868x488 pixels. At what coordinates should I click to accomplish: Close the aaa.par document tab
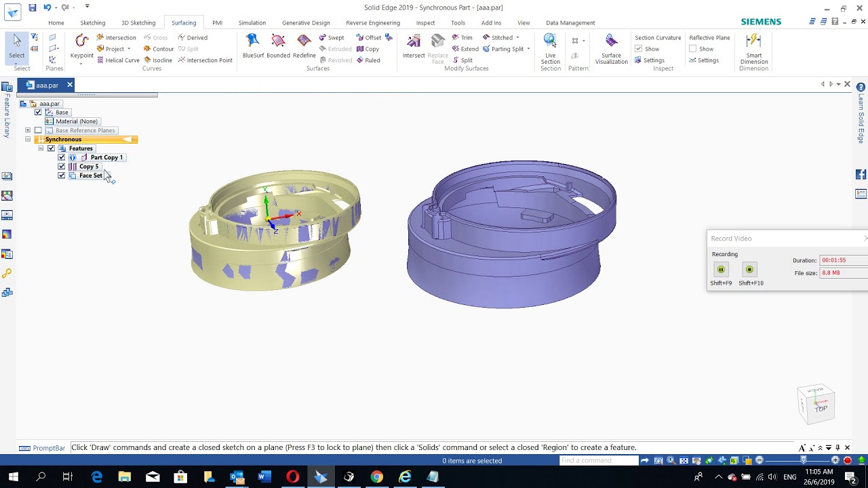[69, 85]
